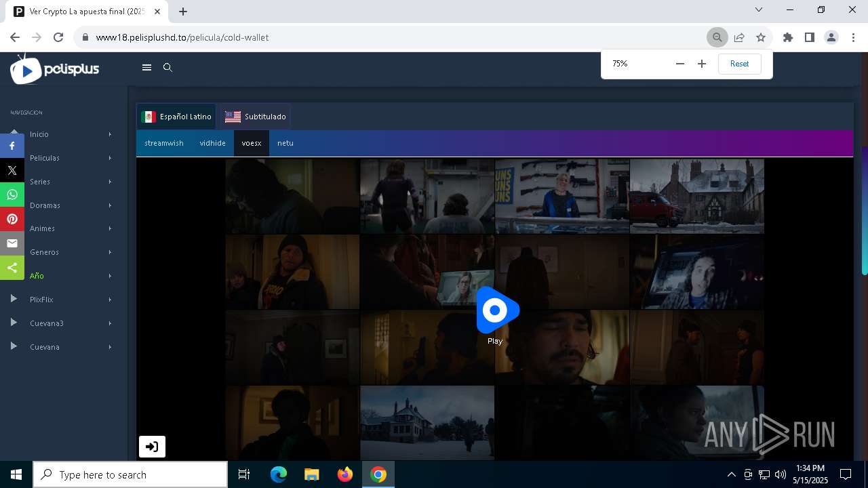Open the notification center icon

pos(846,474)
